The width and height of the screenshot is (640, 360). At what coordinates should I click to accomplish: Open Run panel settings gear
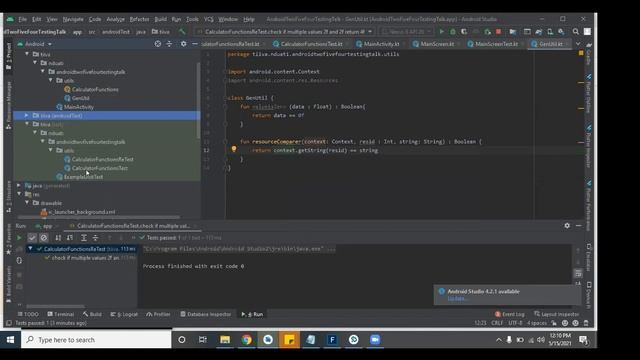click(567, 225)
